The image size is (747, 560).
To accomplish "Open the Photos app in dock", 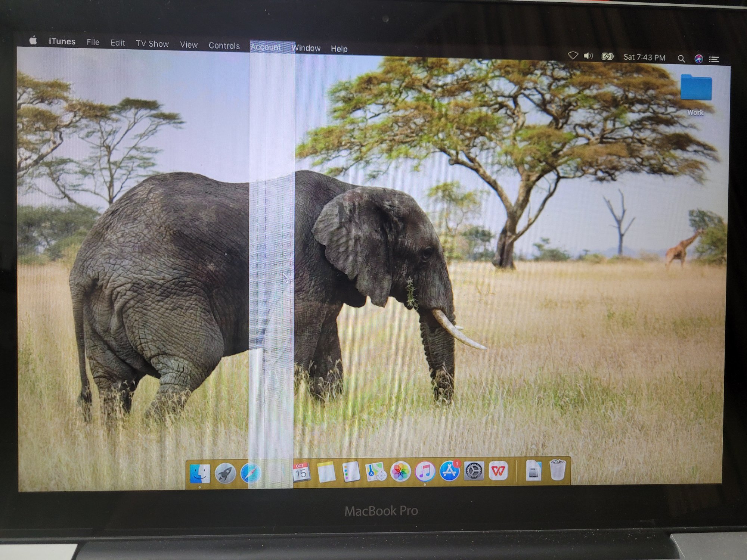I will click(400, 472).
